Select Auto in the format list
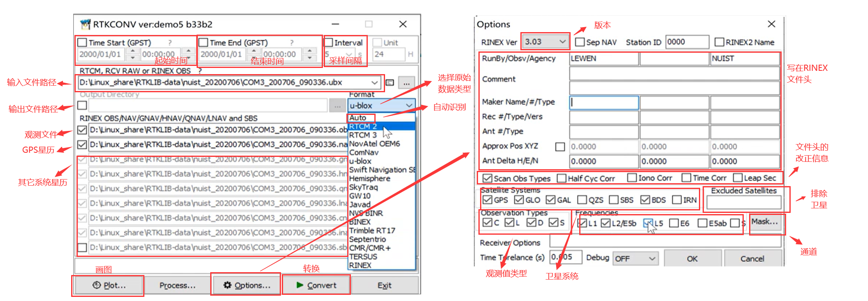Image resolution: width=868 pixels, height=301 pixels. point(357,118)
